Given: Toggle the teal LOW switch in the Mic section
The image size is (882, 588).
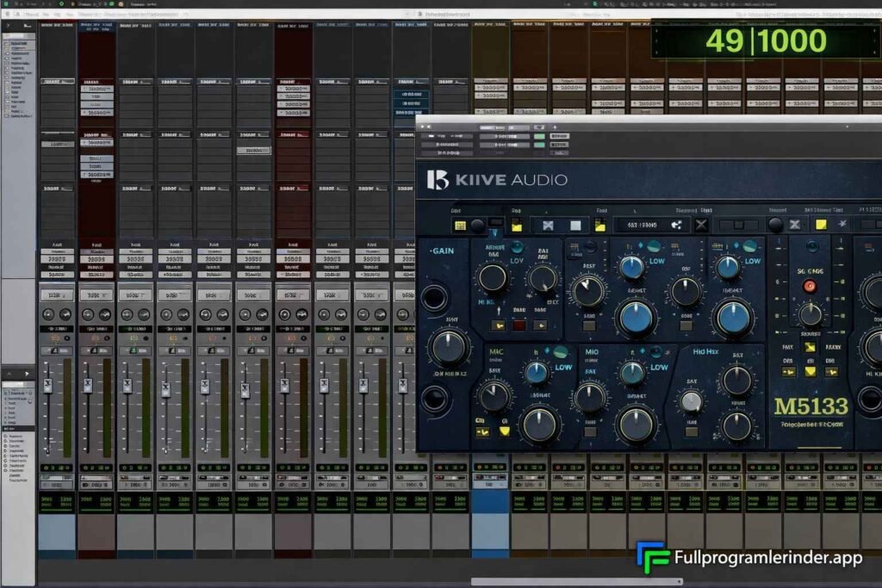Looking at the screenshot, I should [560, 352].
